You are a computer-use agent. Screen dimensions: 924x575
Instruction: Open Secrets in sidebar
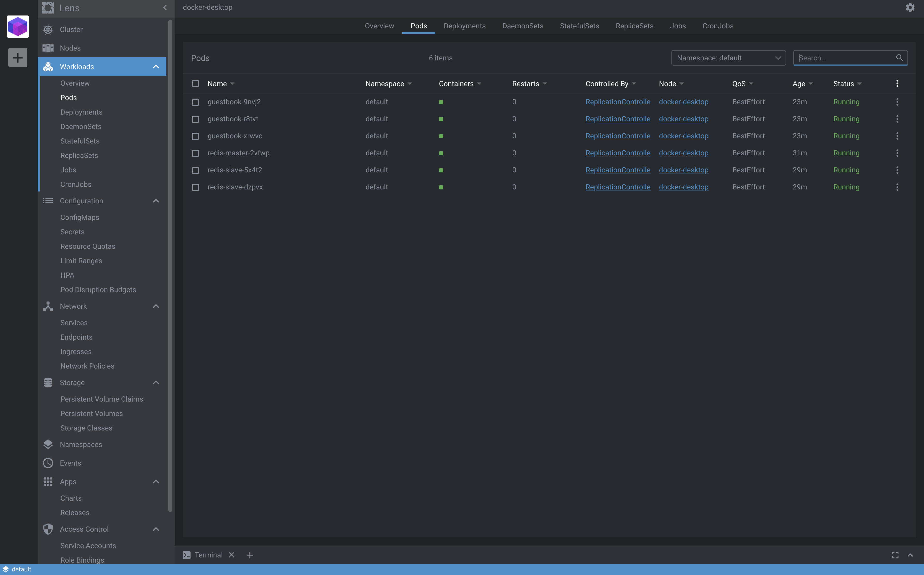pyautogui.click(x=72, y=231)
